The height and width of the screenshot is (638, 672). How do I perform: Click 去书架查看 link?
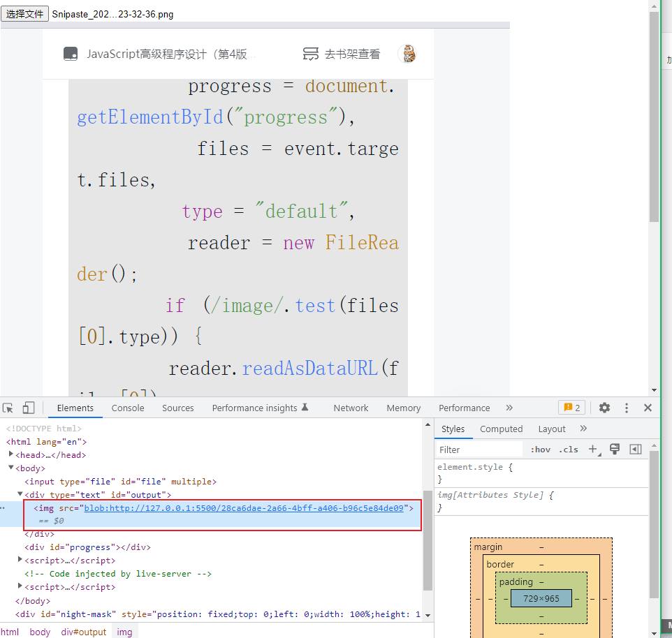click(352, 54)
